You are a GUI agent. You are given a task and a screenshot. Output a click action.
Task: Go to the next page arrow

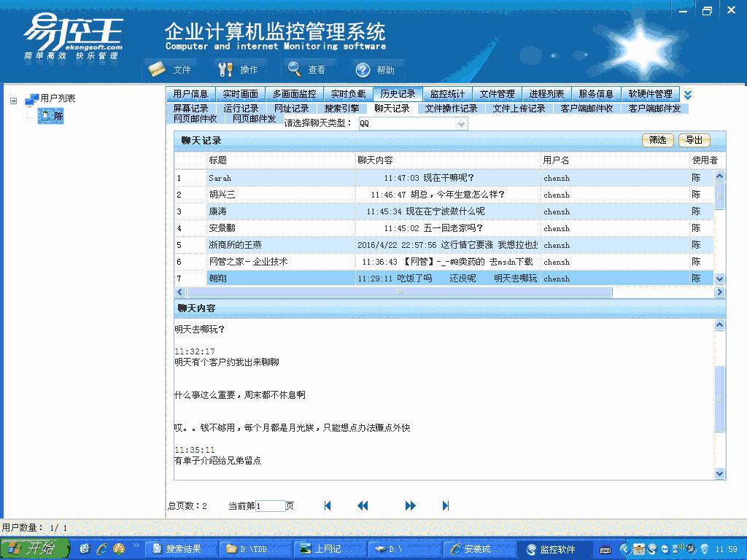(x=410, y=505)
